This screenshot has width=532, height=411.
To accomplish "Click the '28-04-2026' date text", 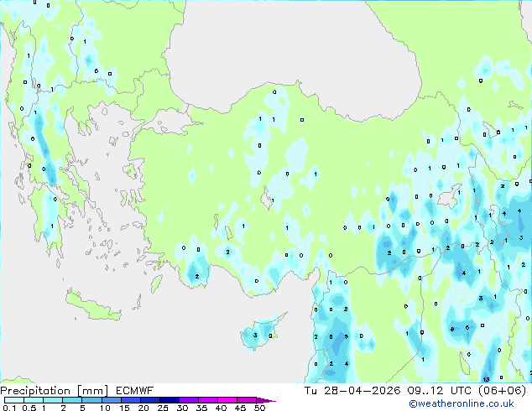I will [x=362, y=391].
